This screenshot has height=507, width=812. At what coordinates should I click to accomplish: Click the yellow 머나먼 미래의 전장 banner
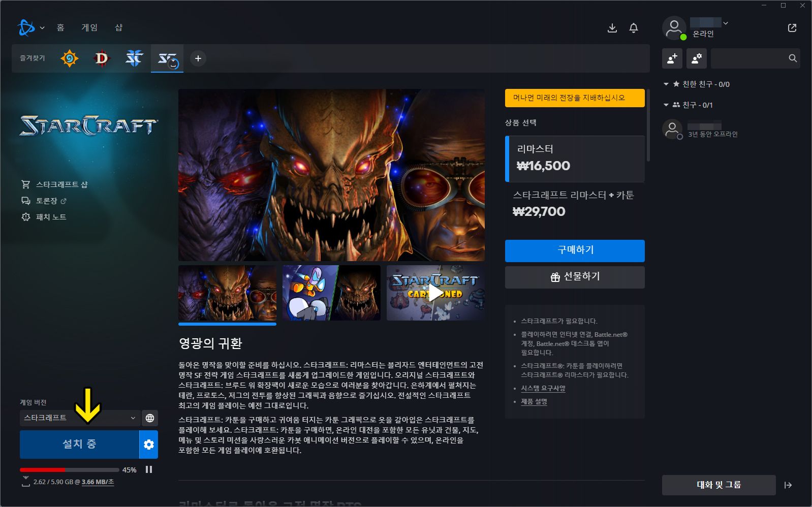coord(575,98)
